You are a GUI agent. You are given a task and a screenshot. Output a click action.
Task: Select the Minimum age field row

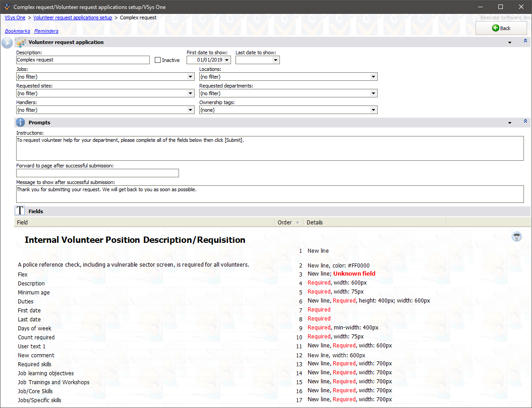coord(34,293)
